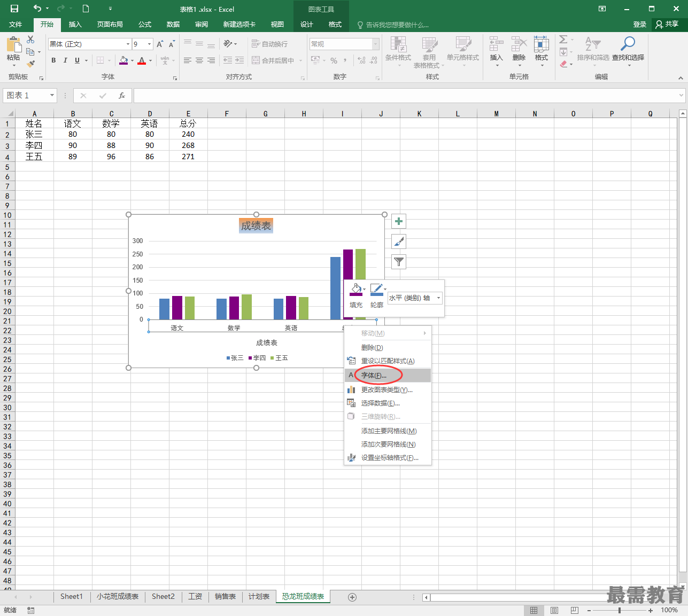Click the Conditional Formatting icon
This screenshot has width=688, height=616.
[x=398, y=45]
